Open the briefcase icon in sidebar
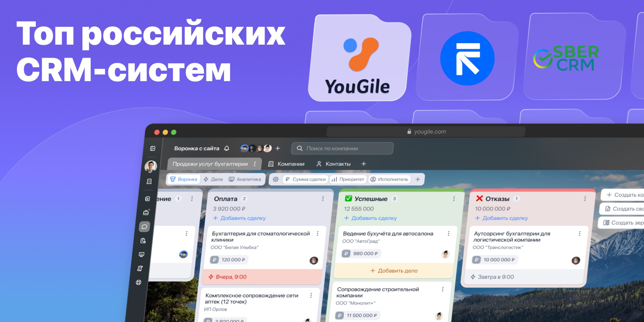The image size is (644, 322). click(x=146, y=213)
